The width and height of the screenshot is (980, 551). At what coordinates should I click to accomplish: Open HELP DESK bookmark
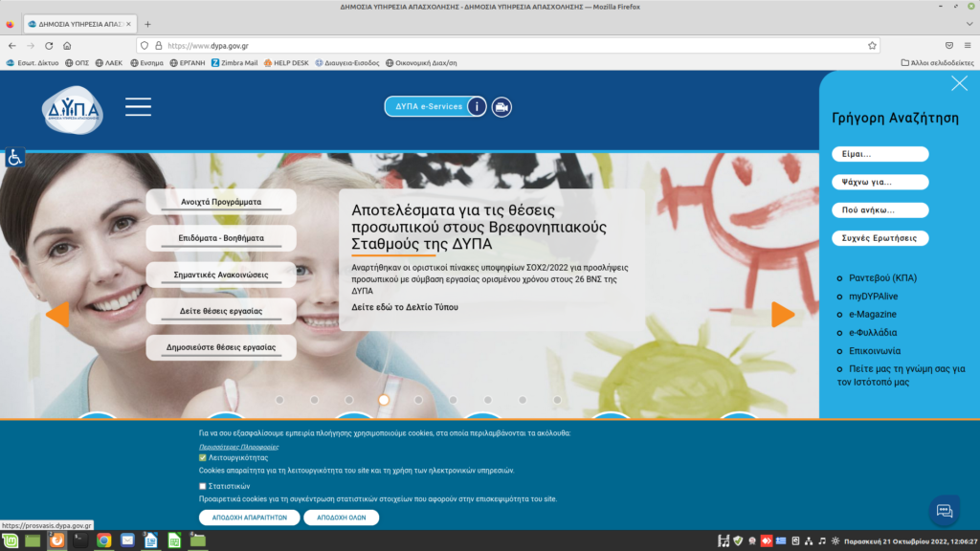pyautogui.click(x=286, y=62)
